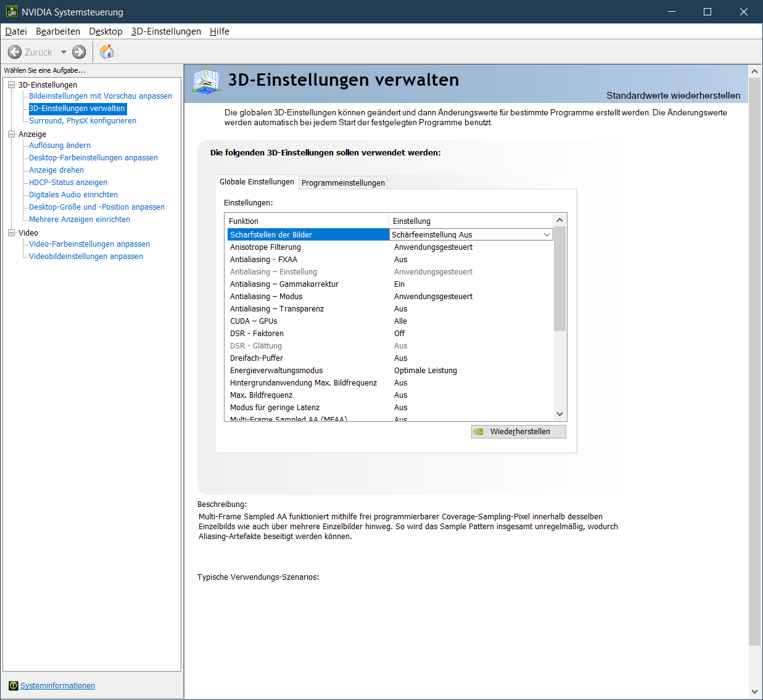Click the Einstellung column header
Viewport: 763px width, 700px height.
click(471, 221)
